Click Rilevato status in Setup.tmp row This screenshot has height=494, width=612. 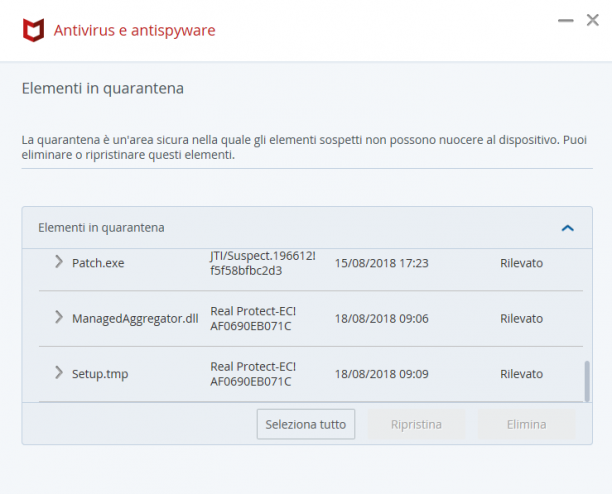[x=521, y=374]
